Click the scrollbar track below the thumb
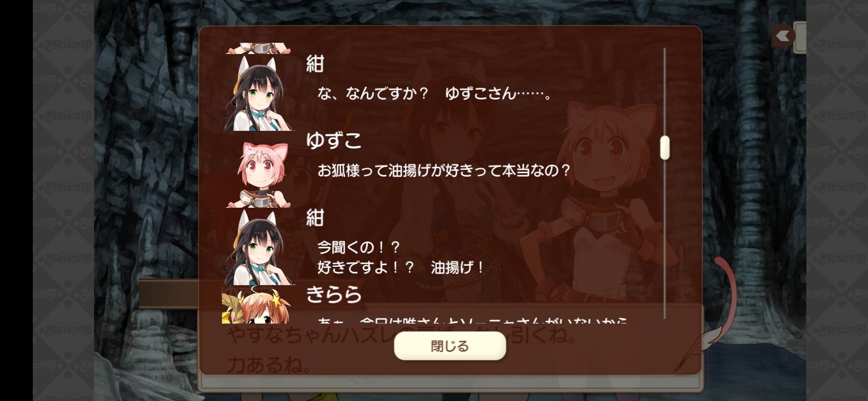The height and width of the screenshot is (401, 868). point(664,239)
